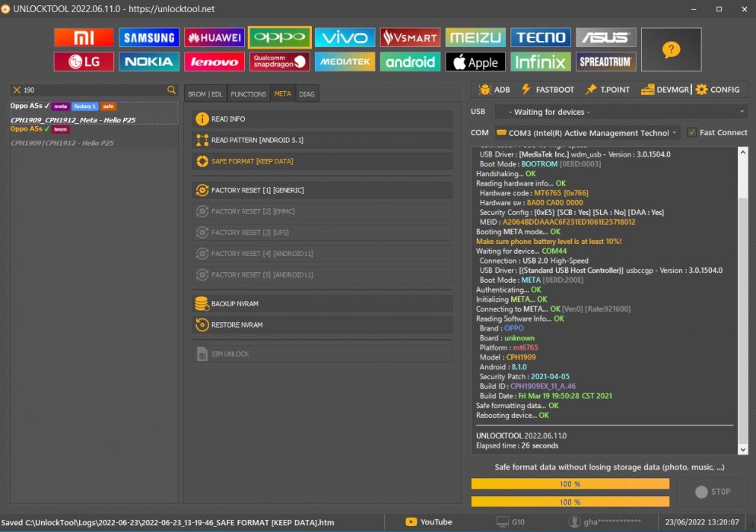The image size is (756, 532).
Task: Switch to the META tab
Action: tap(282, 93)
